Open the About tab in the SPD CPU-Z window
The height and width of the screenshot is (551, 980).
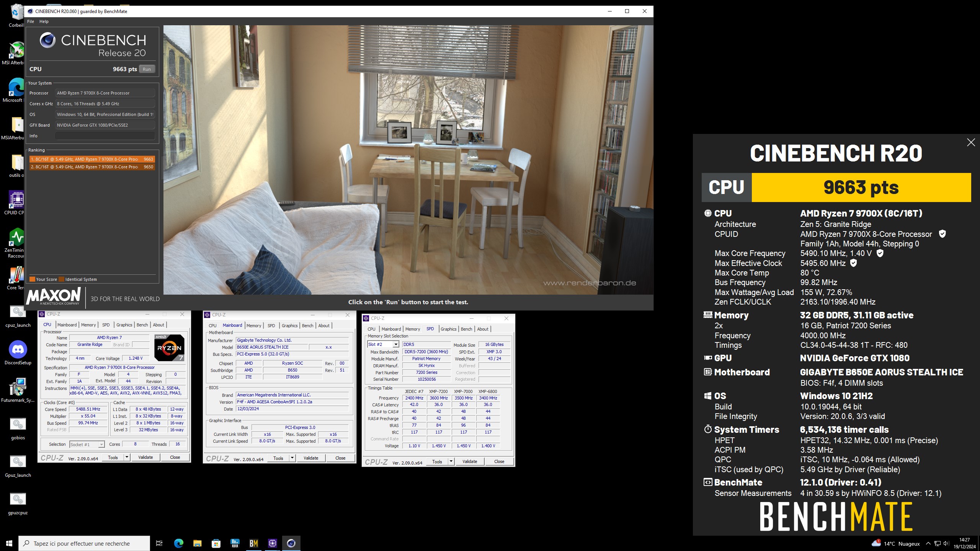(x=483, y=329)
